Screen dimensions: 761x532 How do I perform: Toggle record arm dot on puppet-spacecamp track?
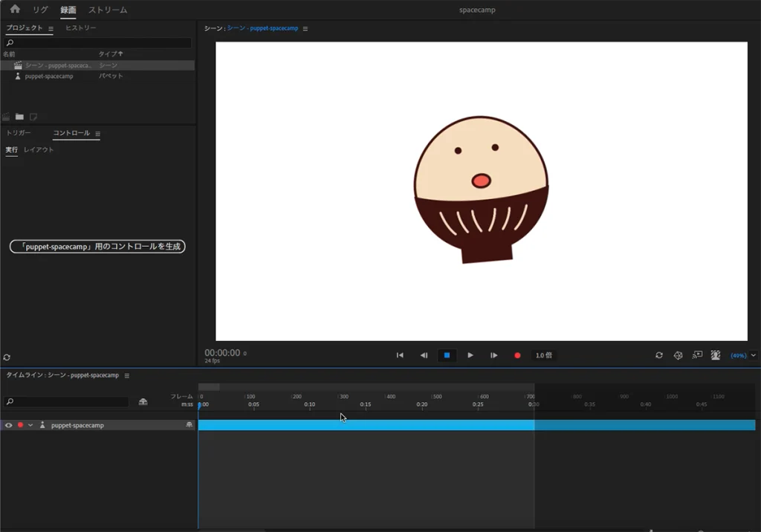pos(20,425)
